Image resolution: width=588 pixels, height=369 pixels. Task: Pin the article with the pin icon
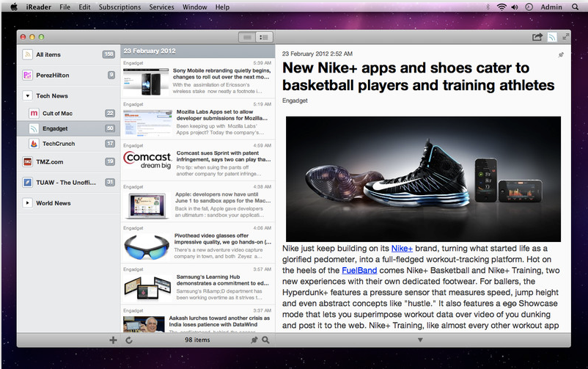click(x=561, y=55)
